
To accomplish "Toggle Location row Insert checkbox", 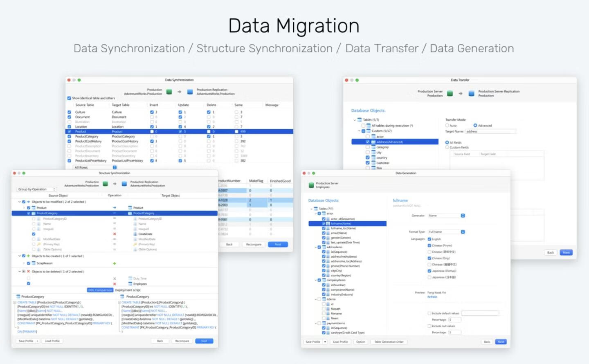I will click(152, 127).
